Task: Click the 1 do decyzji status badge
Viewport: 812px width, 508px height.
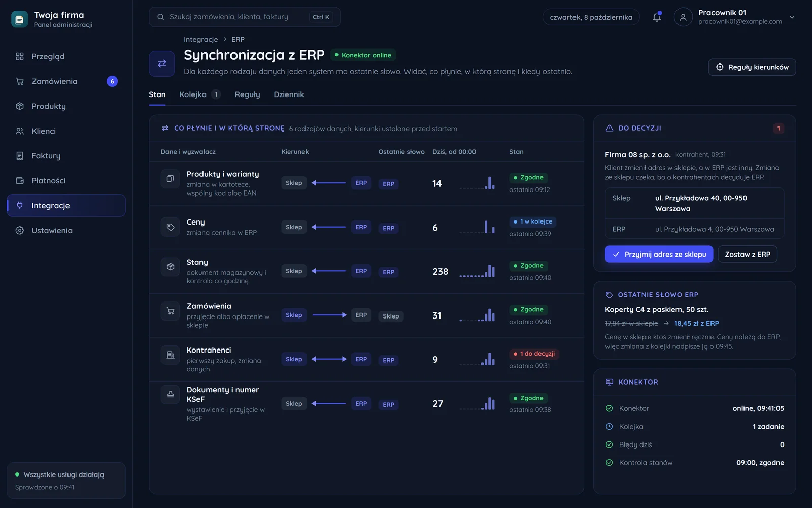Action: 534,354
